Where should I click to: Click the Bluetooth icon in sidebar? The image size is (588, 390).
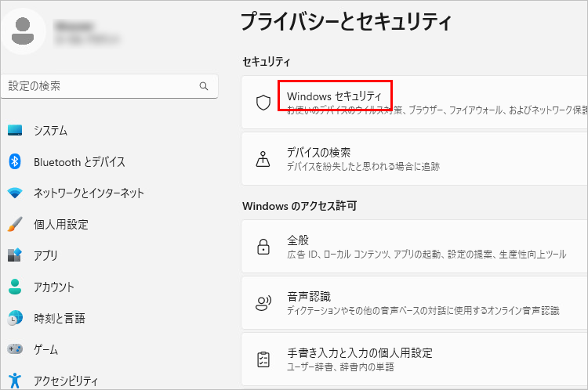[x=15, y=162]
